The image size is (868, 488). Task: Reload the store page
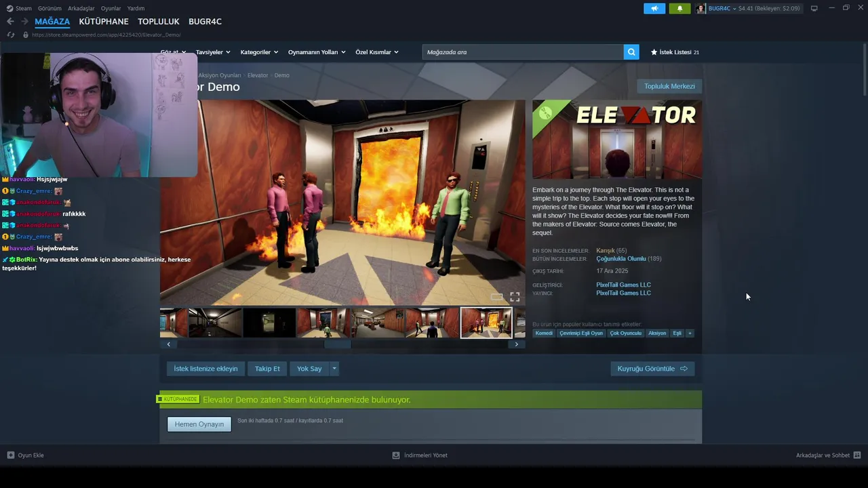pyautogui.click(x=11, y=35)
